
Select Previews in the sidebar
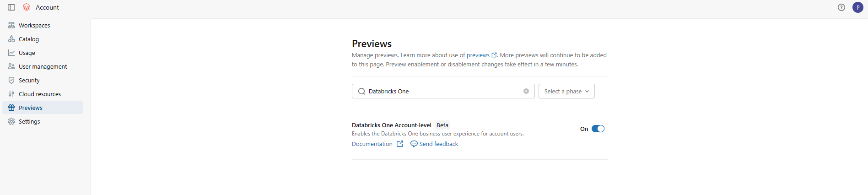click(x=43, y=108)
